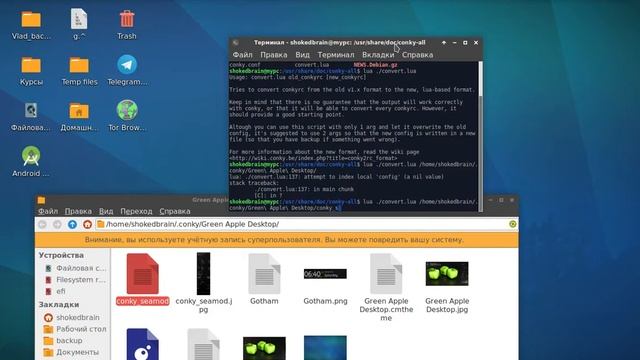Open Терминал menu in terminal window
This screenshot has height=360, width=640.
point(336,55)
